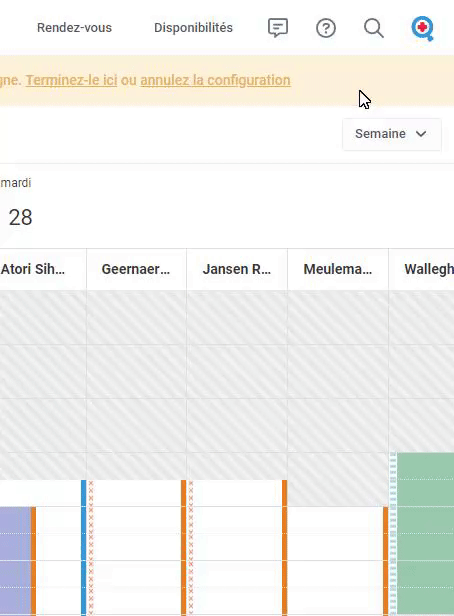Open the Disponibilités menu item
The image size is (454, 616).
(x=193, y=28)
